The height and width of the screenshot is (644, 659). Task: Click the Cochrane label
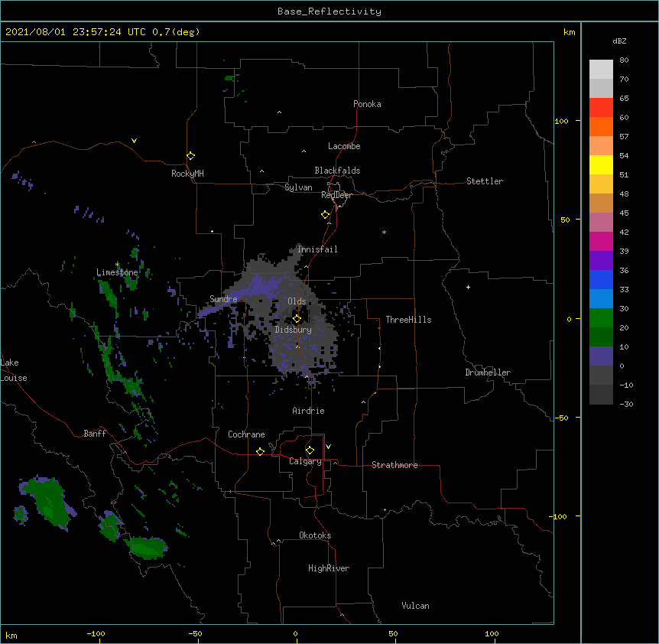[246, 434]
